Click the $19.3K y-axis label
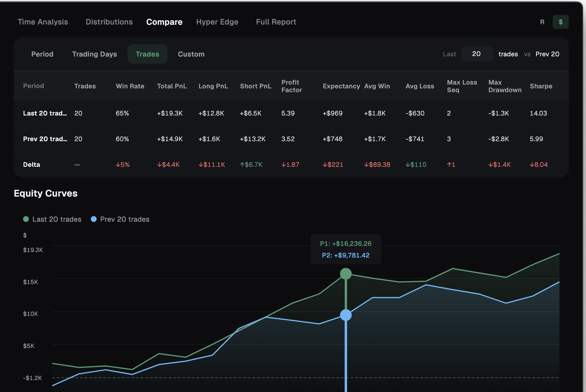Screen dimensions: 586x392 33,250
